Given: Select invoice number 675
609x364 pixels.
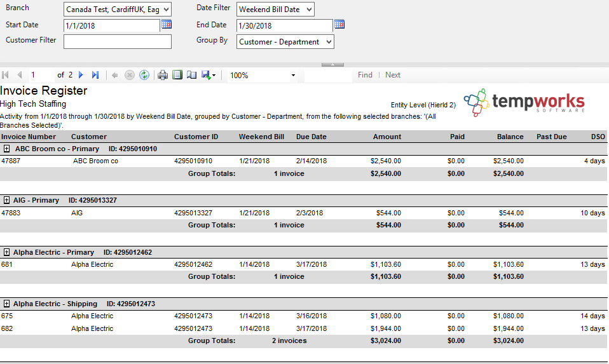Looking at the screenshot, I should pyautogui.click(x=6, y=316).
